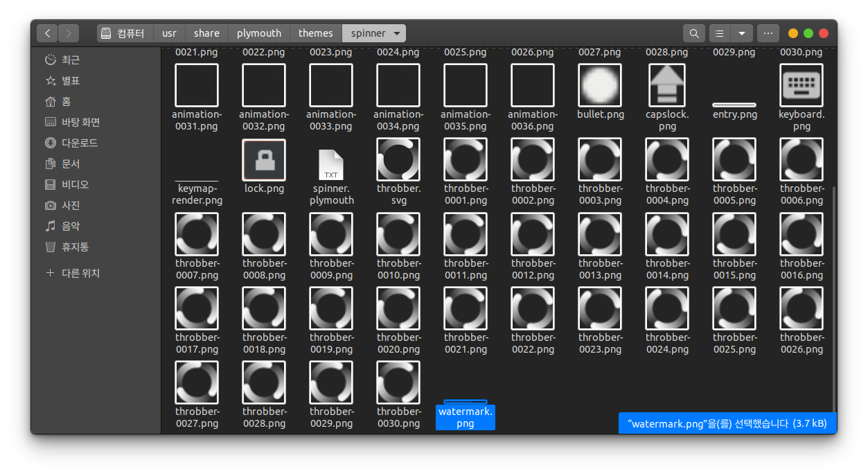Go back with left arrow button
The width and height of the screenshot is (868, 476).
pos(47,33)
